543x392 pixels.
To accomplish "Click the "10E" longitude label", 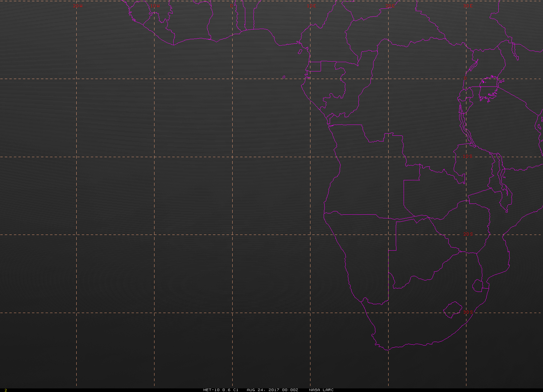I will tap(312, 6).
